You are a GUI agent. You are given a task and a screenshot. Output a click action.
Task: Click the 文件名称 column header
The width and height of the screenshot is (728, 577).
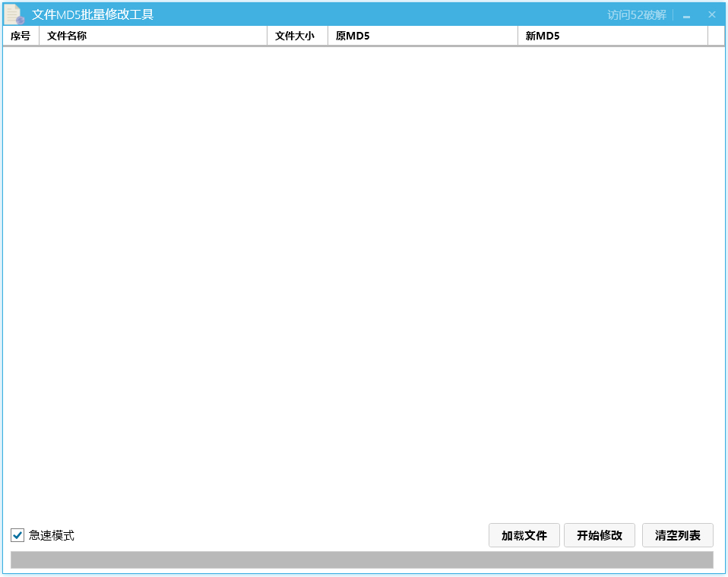point(67,36)
